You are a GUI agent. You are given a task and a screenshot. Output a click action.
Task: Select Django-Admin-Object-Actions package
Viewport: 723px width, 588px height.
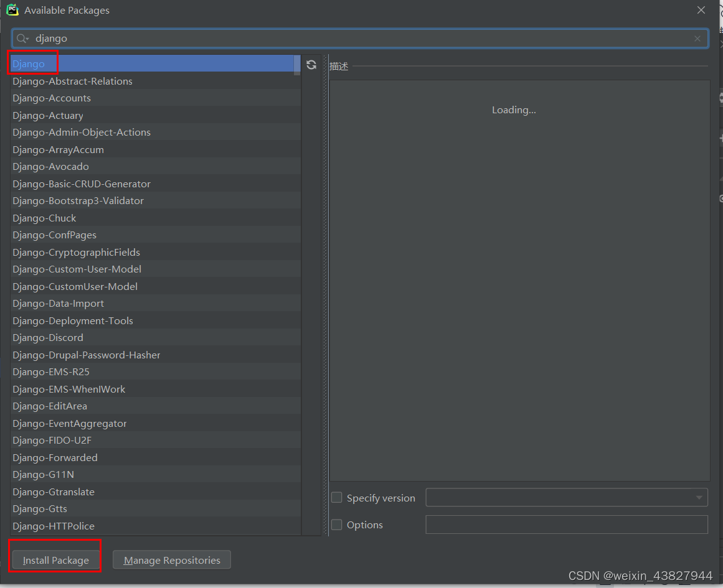(x=156, y=133)
